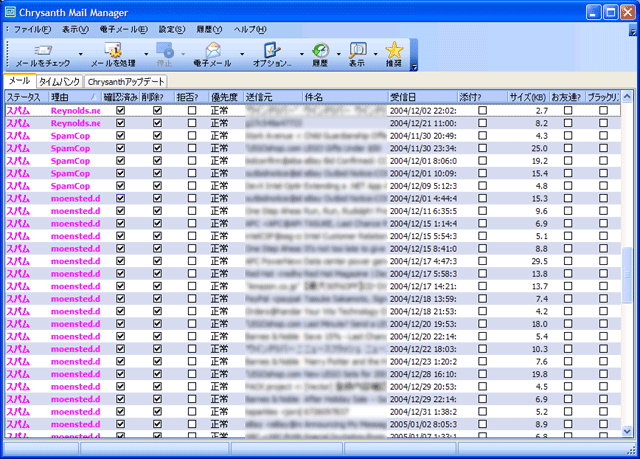This screenshot has width=640, height=459.
Task: Check お友達? for the 2004/12/01 8:06 row
Action: click(x=568, y=161)
